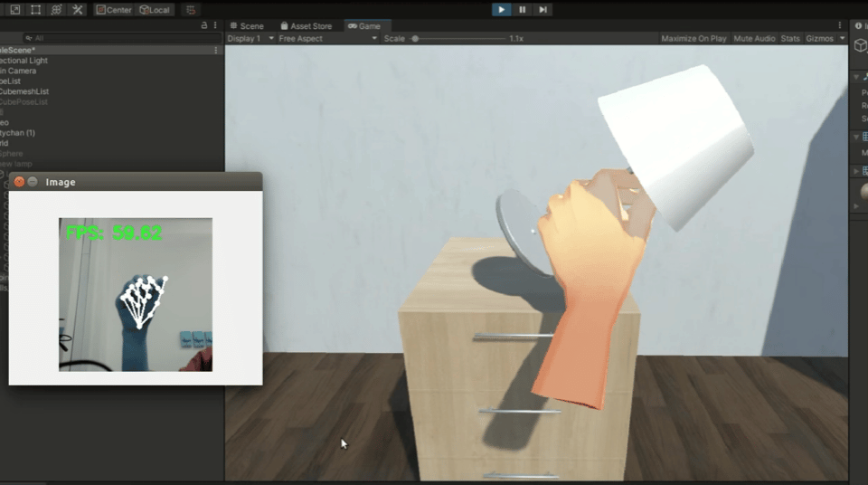868x485 pixels.
Task: Click the Hierarchy panel lock icon
Action: coord(203,26)
